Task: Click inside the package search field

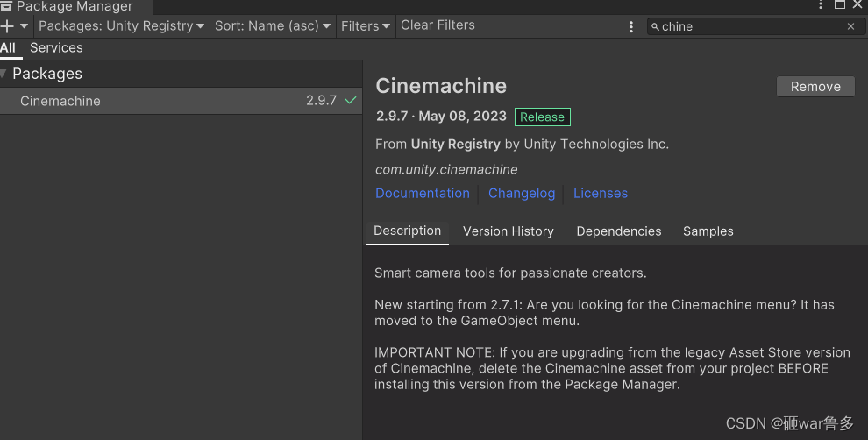Action: point(750,26)
